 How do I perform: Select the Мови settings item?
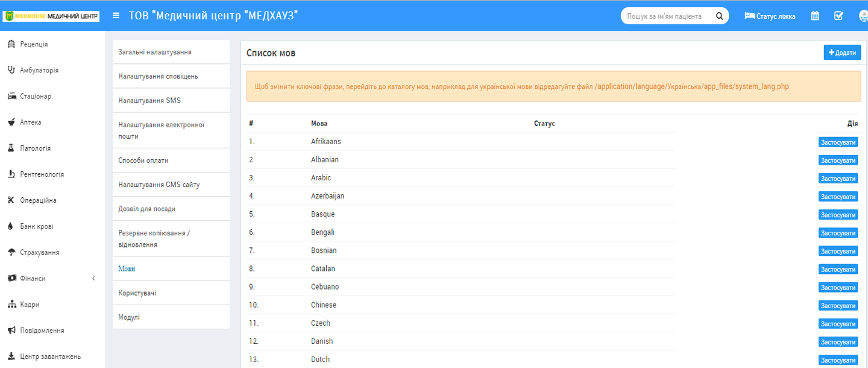[171, 268]
